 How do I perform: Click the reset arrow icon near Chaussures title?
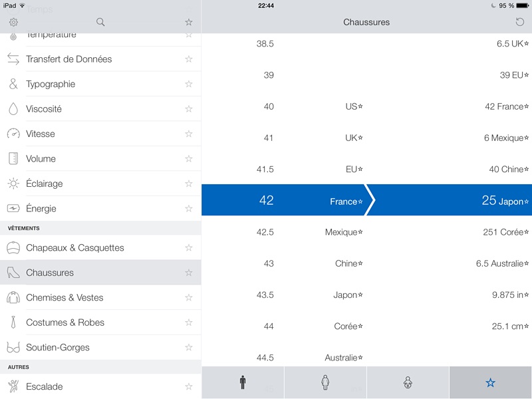[519, 23]
